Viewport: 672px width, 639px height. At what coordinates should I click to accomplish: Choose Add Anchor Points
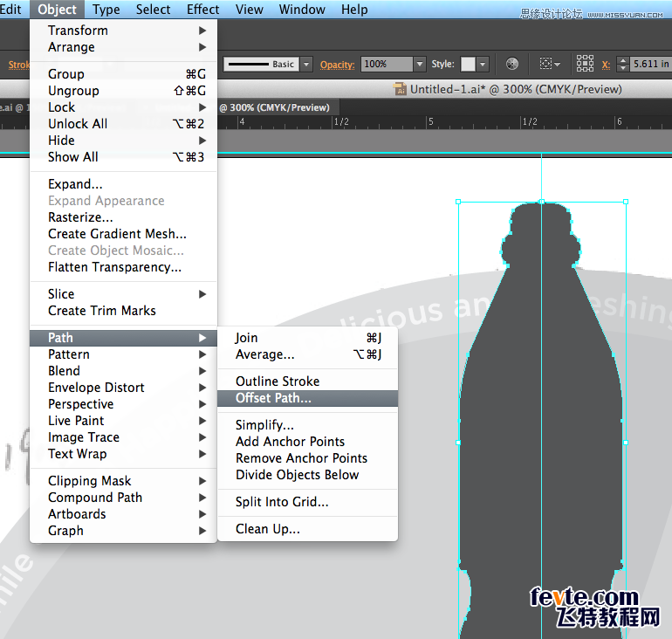point(308,442)
